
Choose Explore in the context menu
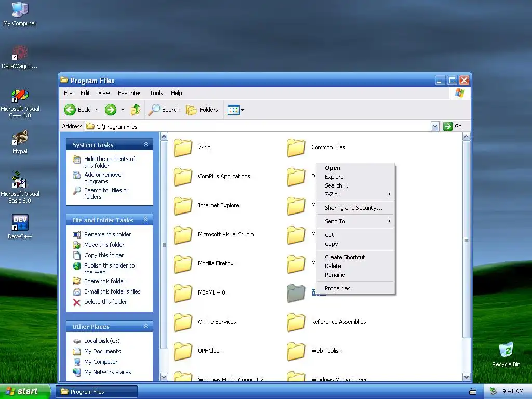(x=355, y=177)
